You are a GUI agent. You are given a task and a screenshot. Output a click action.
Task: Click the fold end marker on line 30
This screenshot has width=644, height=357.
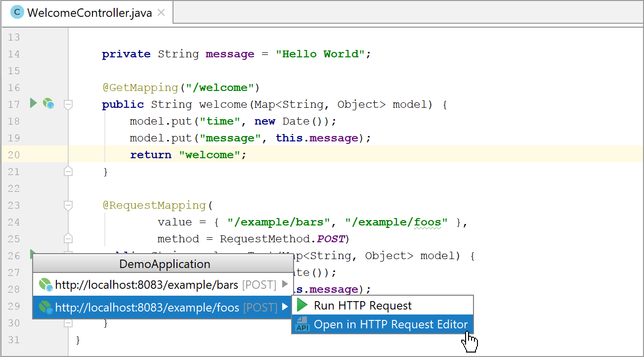[x=69, y=322]
